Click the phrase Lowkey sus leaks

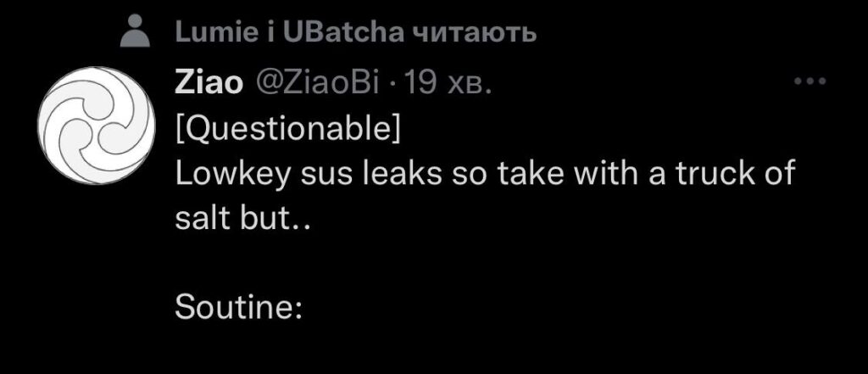click(x=309, y=175)
